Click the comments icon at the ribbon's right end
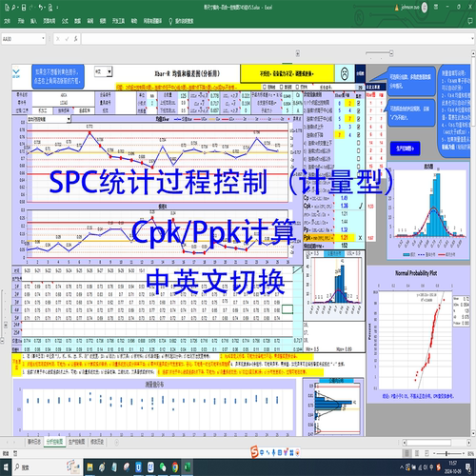 tap(470, 21)
